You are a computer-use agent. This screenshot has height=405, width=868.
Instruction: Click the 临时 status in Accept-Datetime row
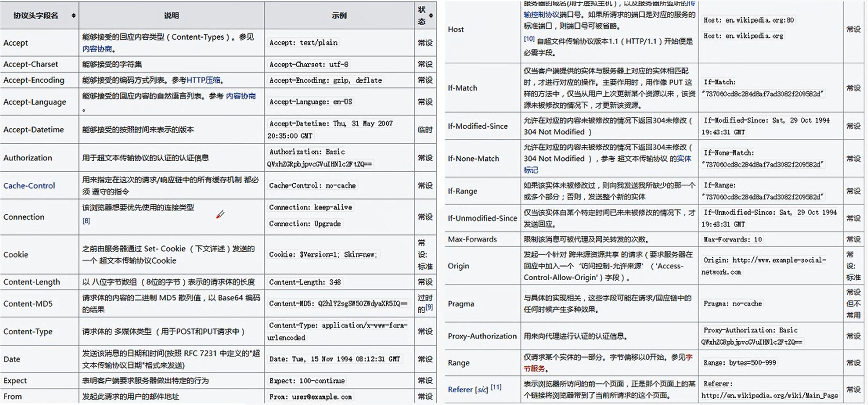pyautogui.click(x=425, y=130)
